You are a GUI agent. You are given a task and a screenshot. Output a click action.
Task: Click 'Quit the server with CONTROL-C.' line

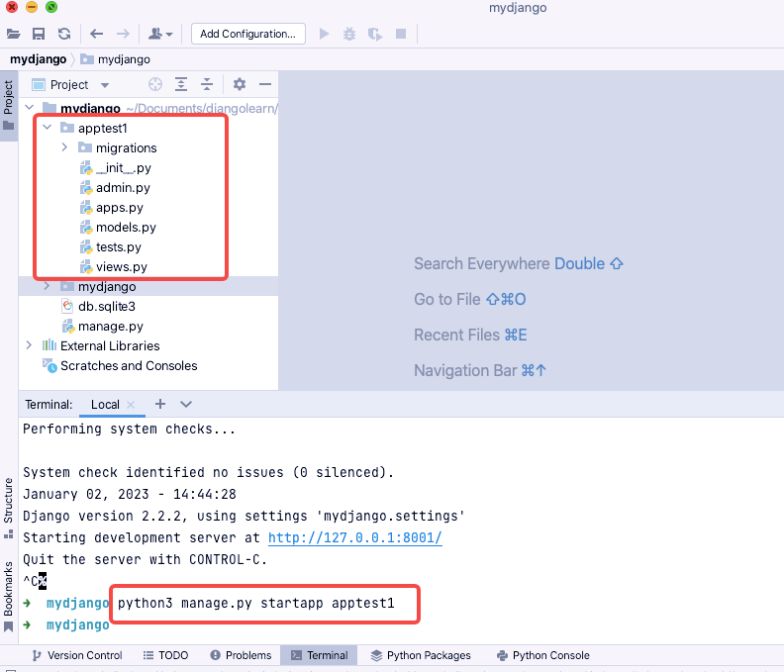145,559
